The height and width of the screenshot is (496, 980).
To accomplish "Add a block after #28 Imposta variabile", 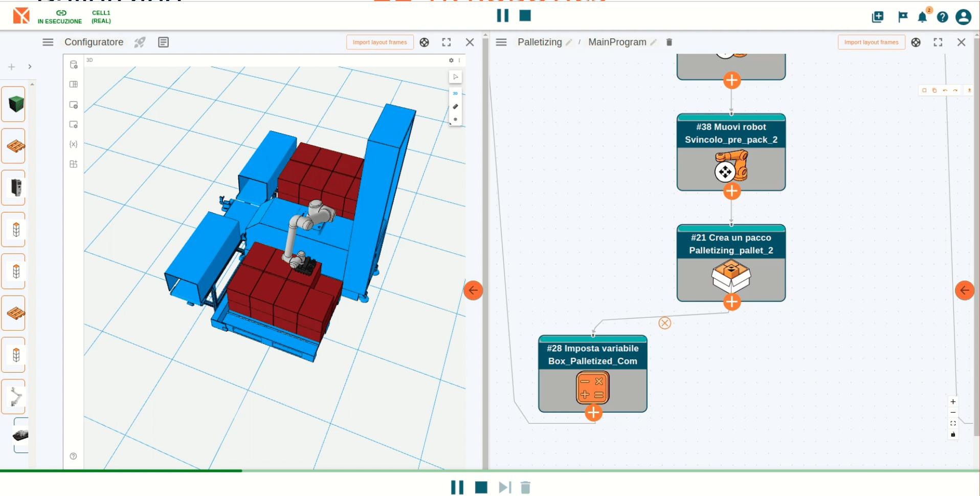I will click(593, 413).
